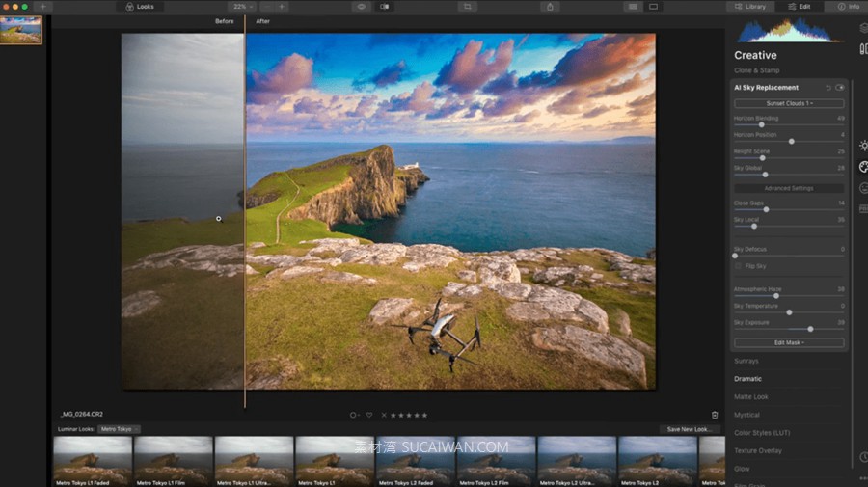Expand the Edit Mask dropdown
The width and height of the screenshot is (868, 487).
pos(789,342)
